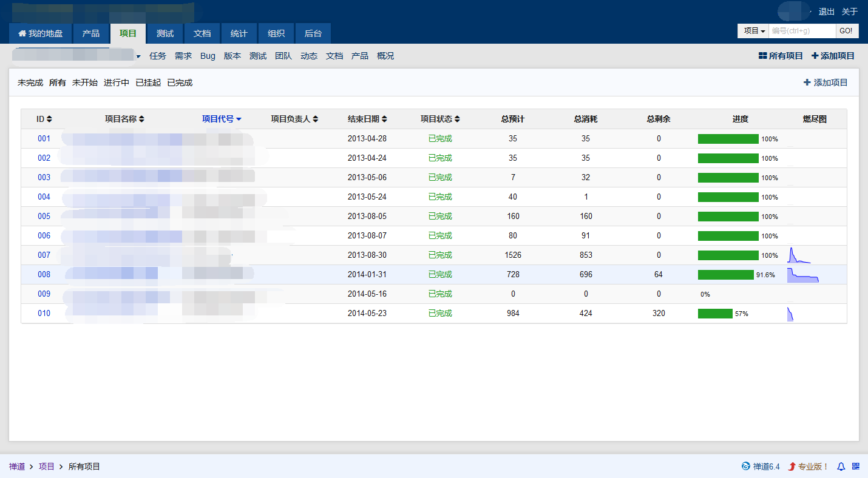Open the bell notification icon in footer
Image resolution: width=868 pixels, height=478 pixels.
(x=841, y=466)
